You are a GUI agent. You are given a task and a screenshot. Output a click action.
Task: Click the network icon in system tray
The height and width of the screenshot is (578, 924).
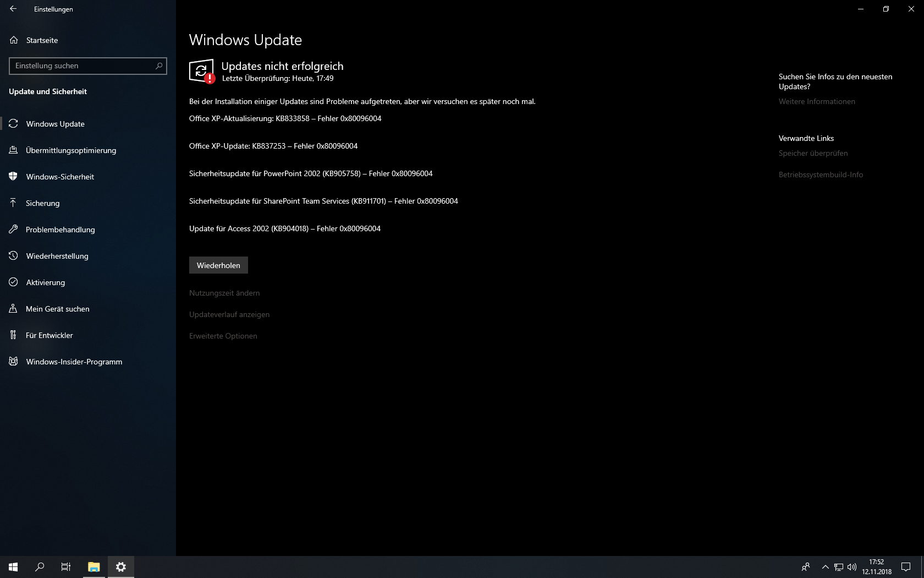(839, 567)
